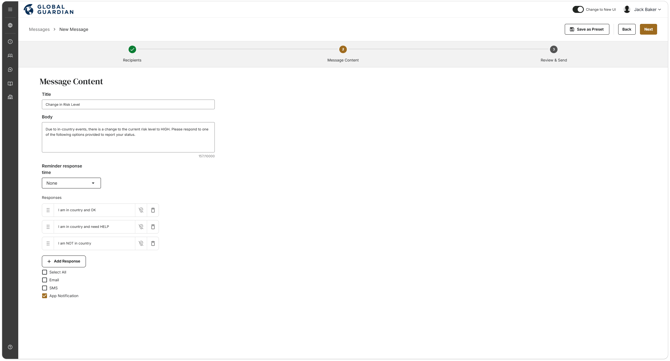Click into the Title input field
The width and height of the screenshot is (670, 361).
pos(128,105)
